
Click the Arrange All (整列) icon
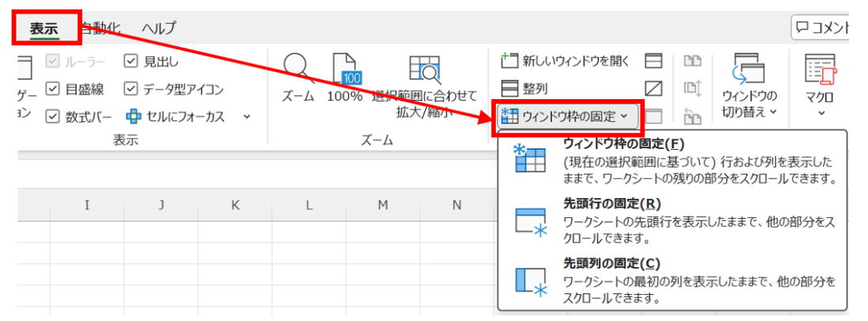(509, 89)
